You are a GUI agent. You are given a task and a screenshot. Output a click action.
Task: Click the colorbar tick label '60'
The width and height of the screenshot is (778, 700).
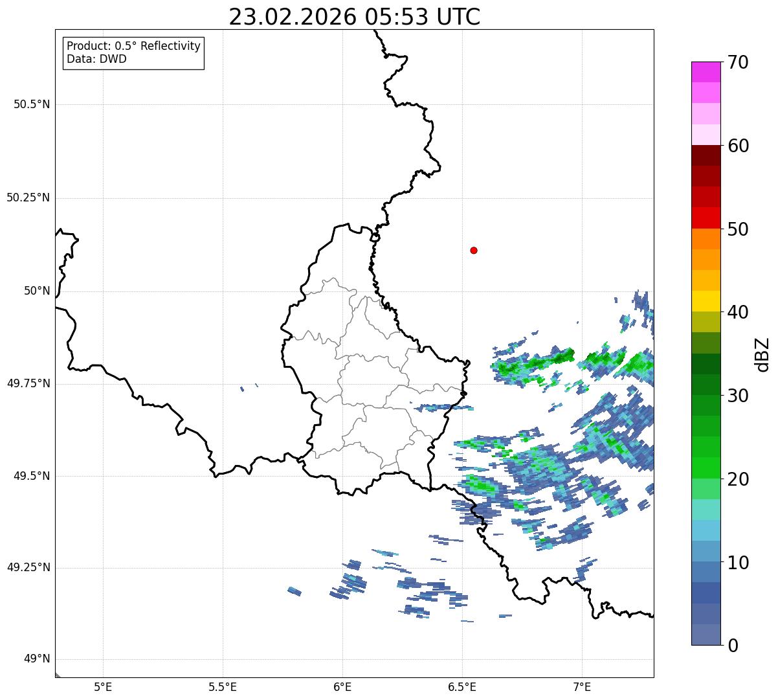click(x=739, y=146)
